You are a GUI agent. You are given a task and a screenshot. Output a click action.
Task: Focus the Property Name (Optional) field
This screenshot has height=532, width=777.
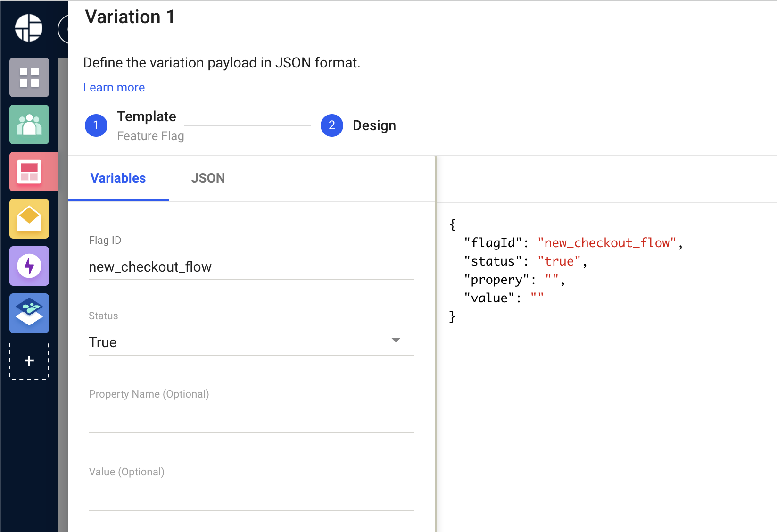tap(251, 420)
